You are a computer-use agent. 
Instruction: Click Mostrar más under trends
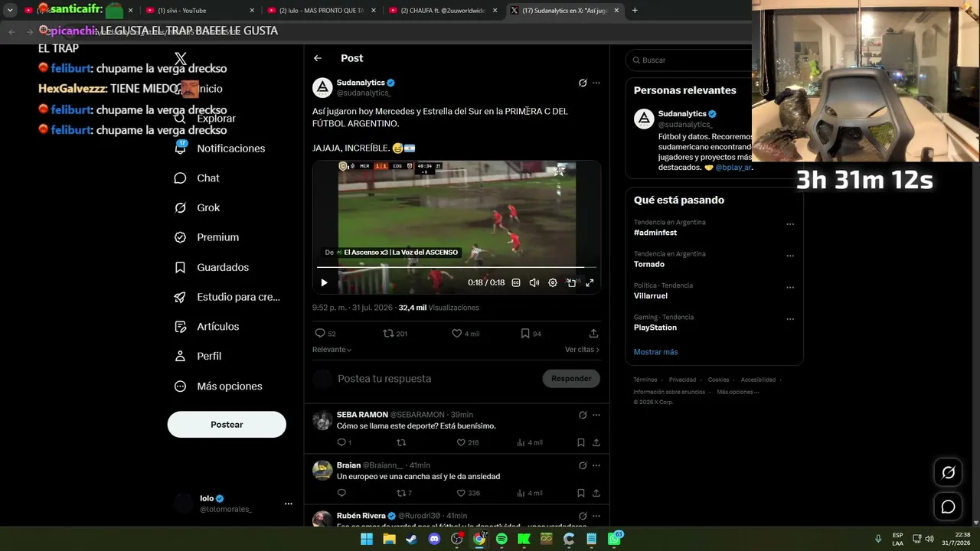coord(655,352)
